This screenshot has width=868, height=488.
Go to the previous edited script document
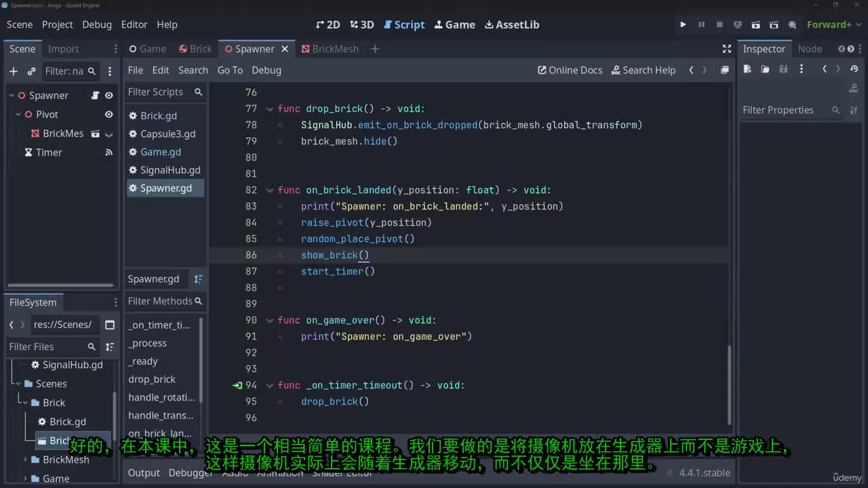(x=691, y=70)
